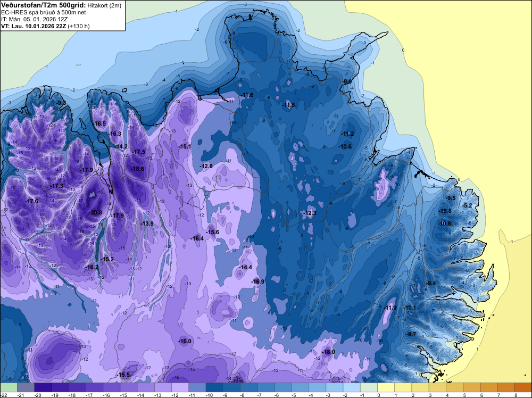532x398 pixels.
Task: Pick the -17.5 temperature label
Action: pyautogui.click(x=139, y=152)
